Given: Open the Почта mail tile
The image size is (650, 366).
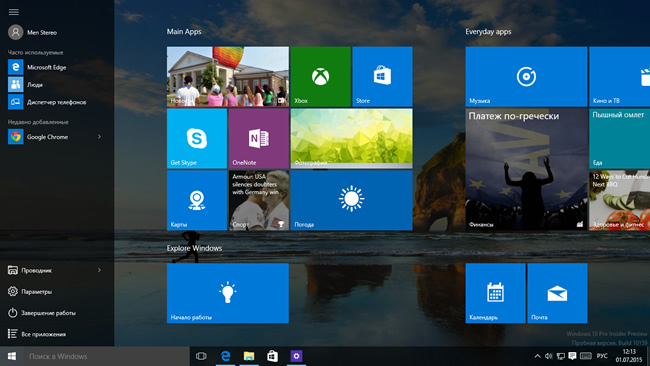Looking at the screenshot, I should [x=557, y=293].
